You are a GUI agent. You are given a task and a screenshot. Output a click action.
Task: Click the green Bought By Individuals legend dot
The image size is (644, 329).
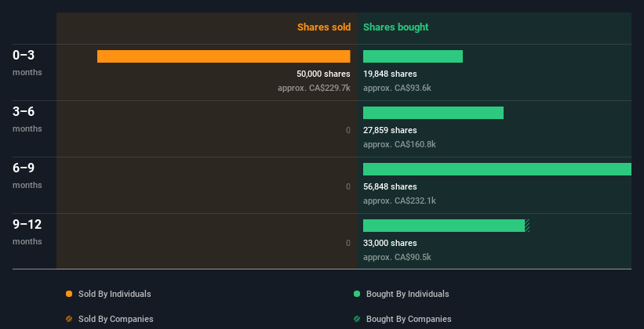(x=357, y=294)
